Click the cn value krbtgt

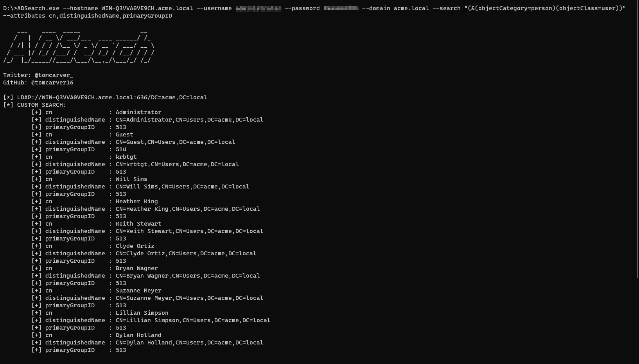(x=126, y=157)
